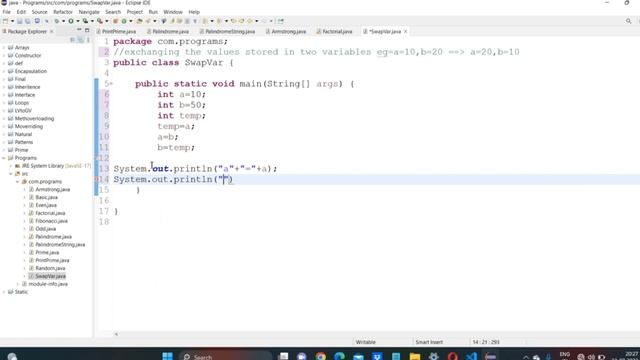
Task: Collapse the main method fold marker on line 5
Action: point(111,84)
